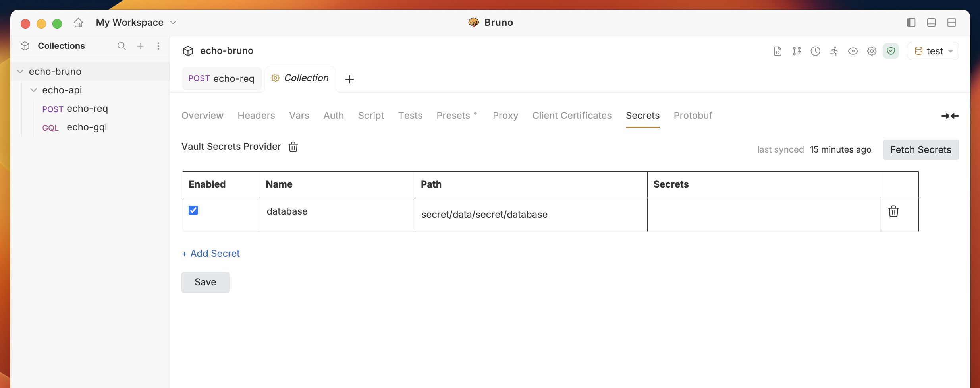Select the Secrets tab
Viewport: 980px width, 388px height.
coord(643,116)
